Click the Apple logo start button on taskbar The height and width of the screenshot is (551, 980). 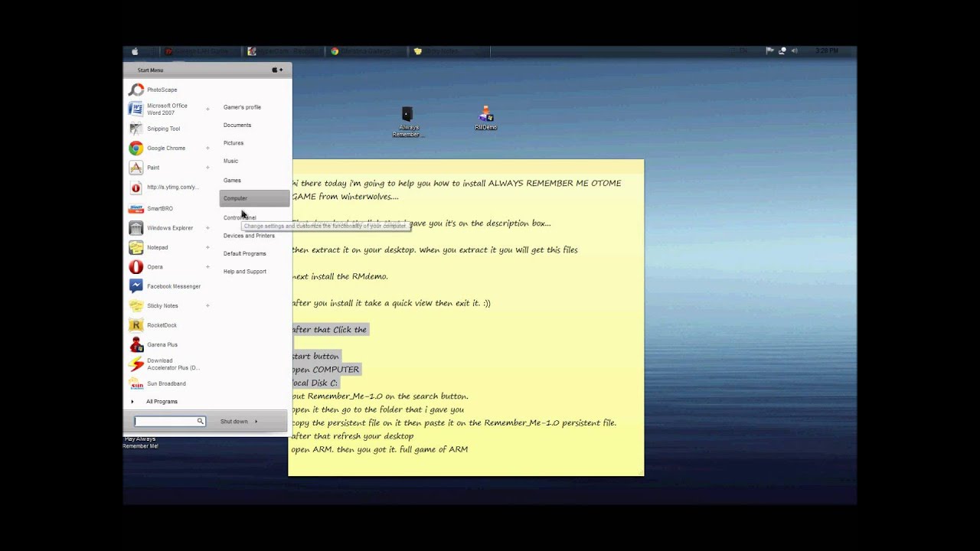135,51
